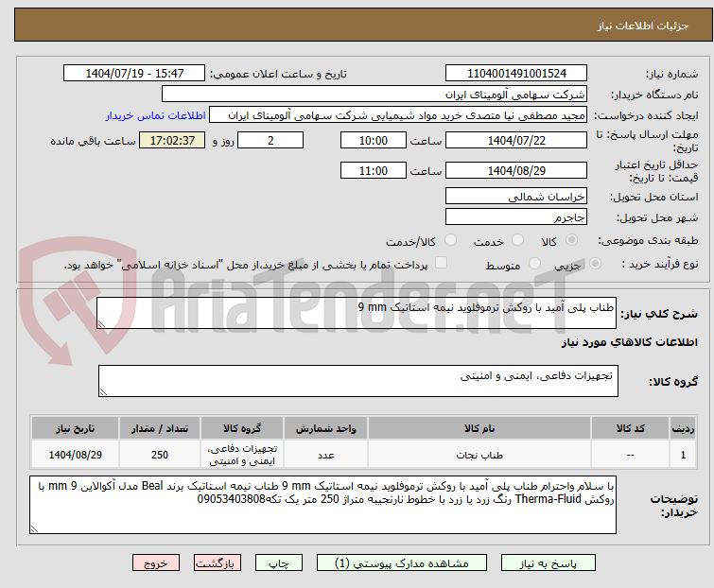Click the announcement date field 1404/07/19 - 15:47
Viewport: 714px width, 588px height.
pos(134,74)
